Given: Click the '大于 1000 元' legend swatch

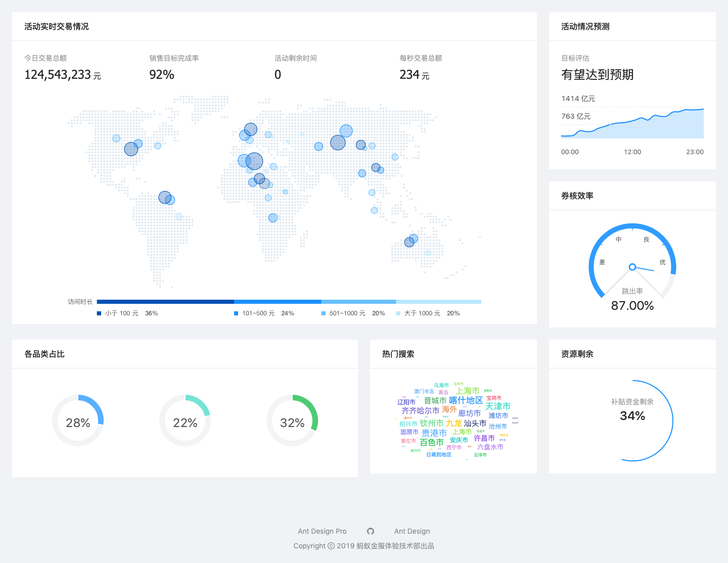Looking at the screenshot, I should pyautogui.click(x=398, y=313).
